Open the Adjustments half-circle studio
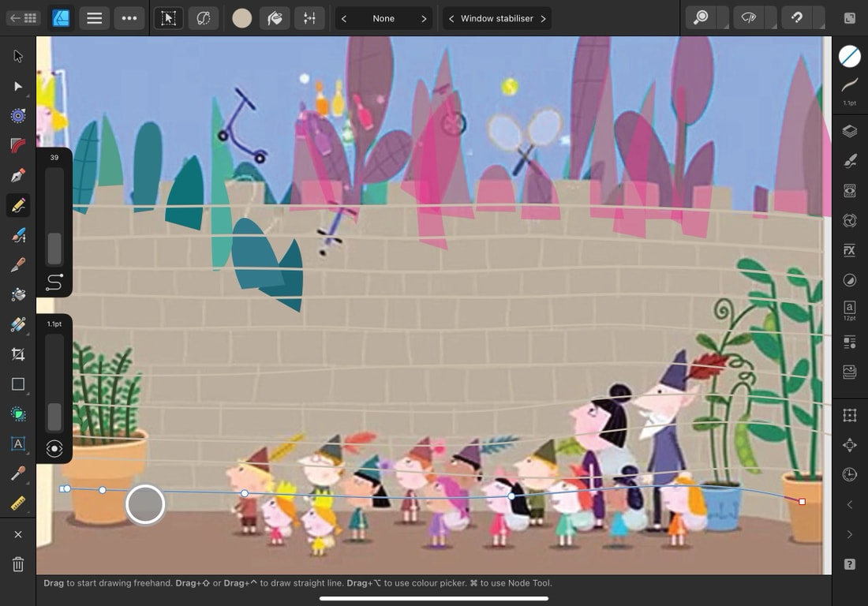Screen dimensions: 868x606 coord(850,280)
